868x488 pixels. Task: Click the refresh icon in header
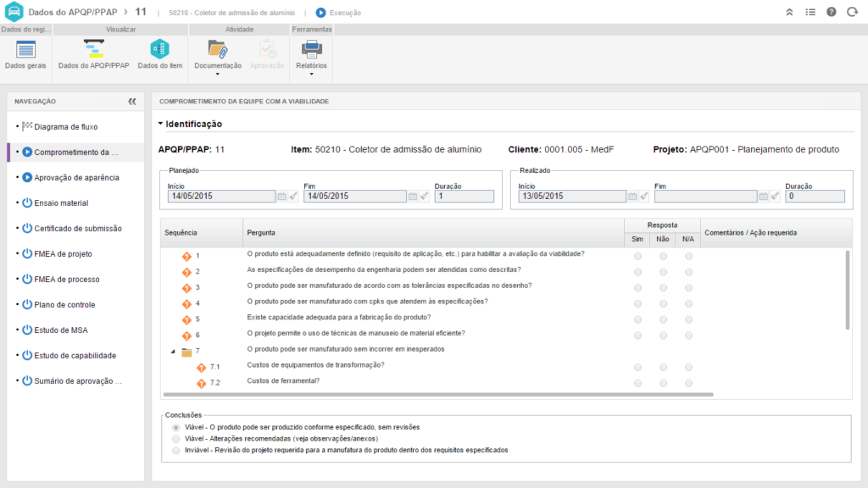[851, 13]
